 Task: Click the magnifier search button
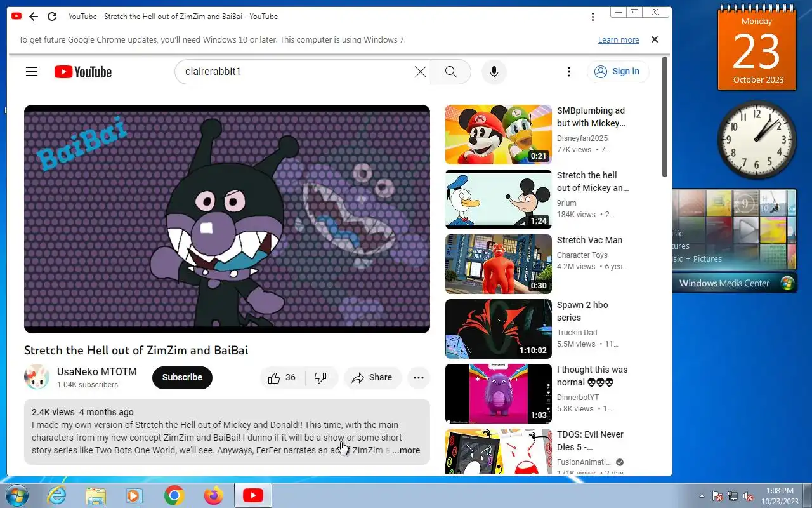[x=451, y=72]
